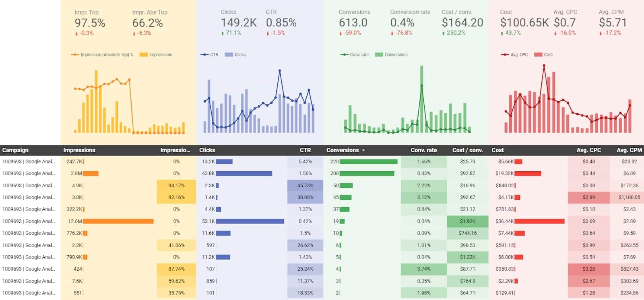The image size is (644, 300).
Task: Select the 45.73% CTR cell
Action: click(305, 186)
